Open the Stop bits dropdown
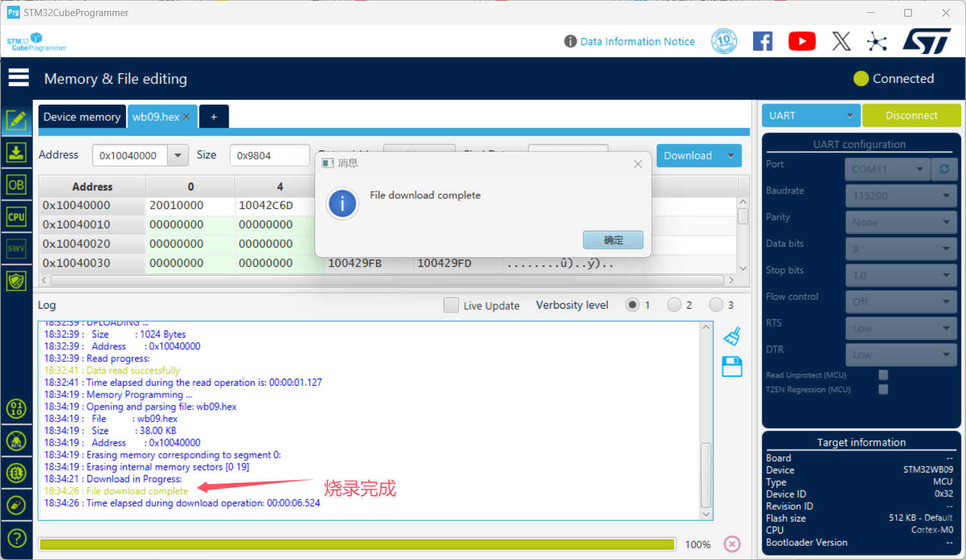The height and width of the screenshot is (560, 966). click(x=901, y=275)
